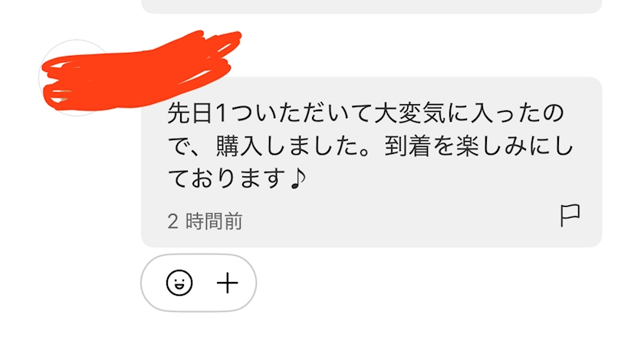Click the numeral "1" in the comment text

(x=221, y=113)
